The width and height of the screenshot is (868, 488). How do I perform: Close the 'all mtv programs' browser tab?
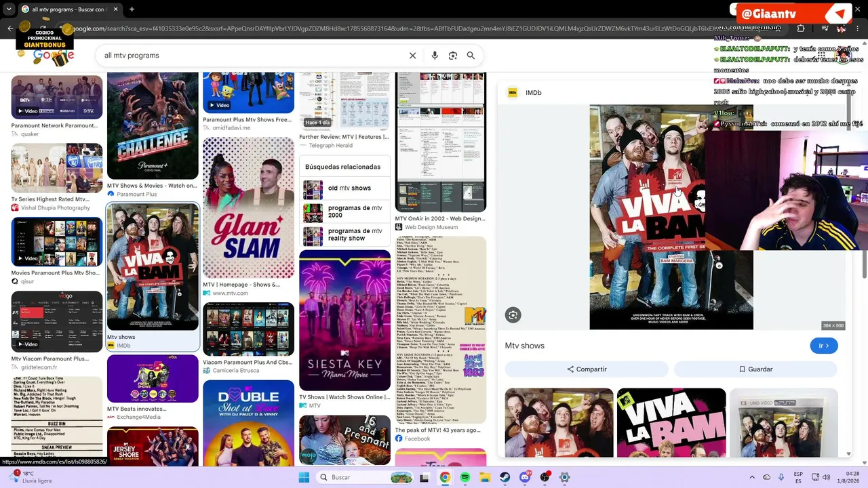pos(115,9)
